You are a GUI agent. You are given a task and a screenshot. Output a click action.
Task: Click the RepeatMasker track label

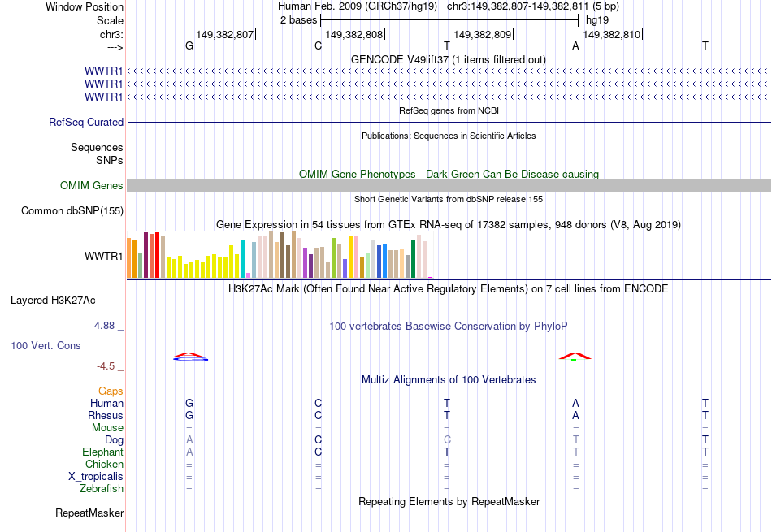point(89,513)
